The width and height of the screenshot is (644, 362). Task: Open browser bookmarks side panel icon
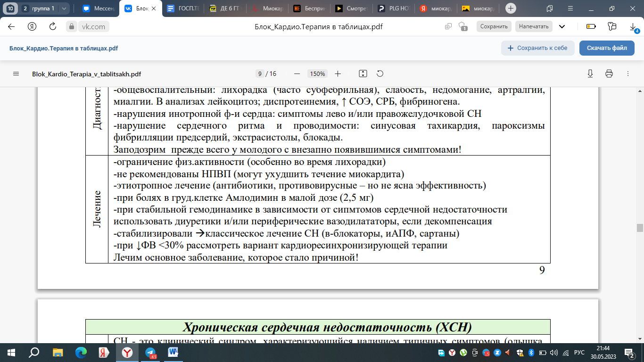click(550, 8)
